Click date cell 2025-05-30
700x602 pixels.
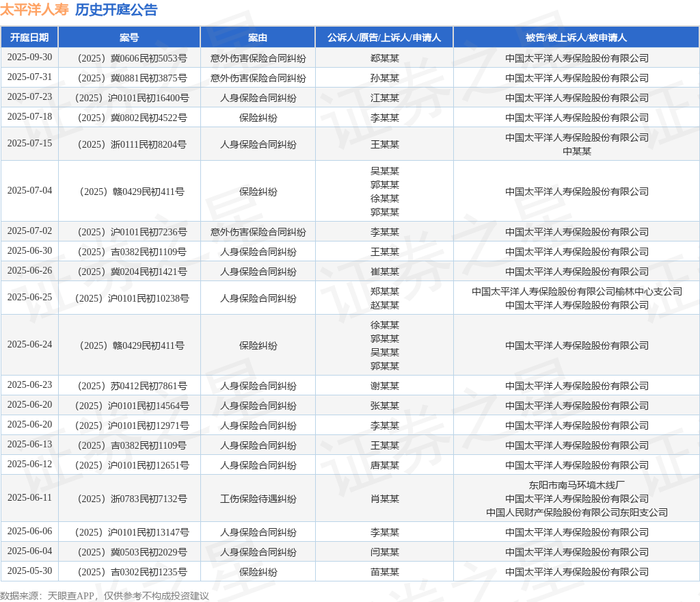point(29,571)
